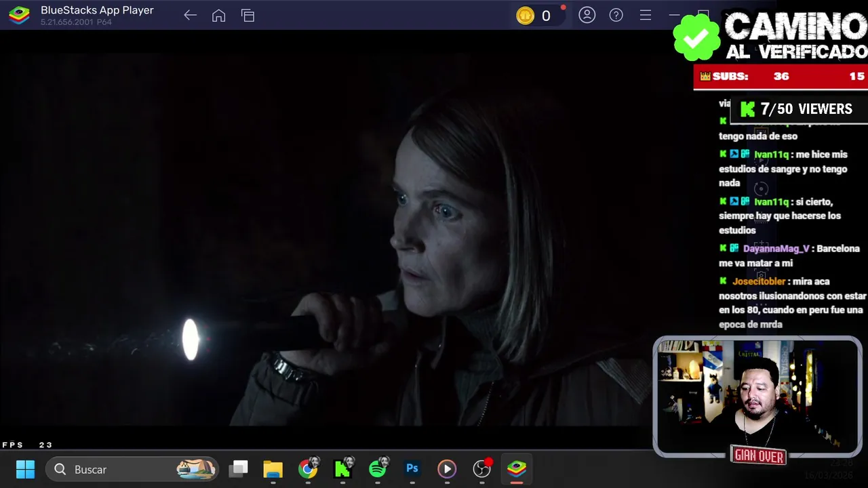868x488 pixels.
Task: Open BlueStacks home screen icon
Action: 218,15
